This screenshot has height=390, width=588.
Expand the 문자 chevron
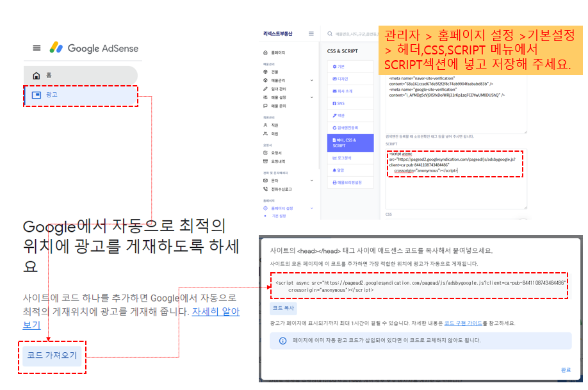[312, 181]
